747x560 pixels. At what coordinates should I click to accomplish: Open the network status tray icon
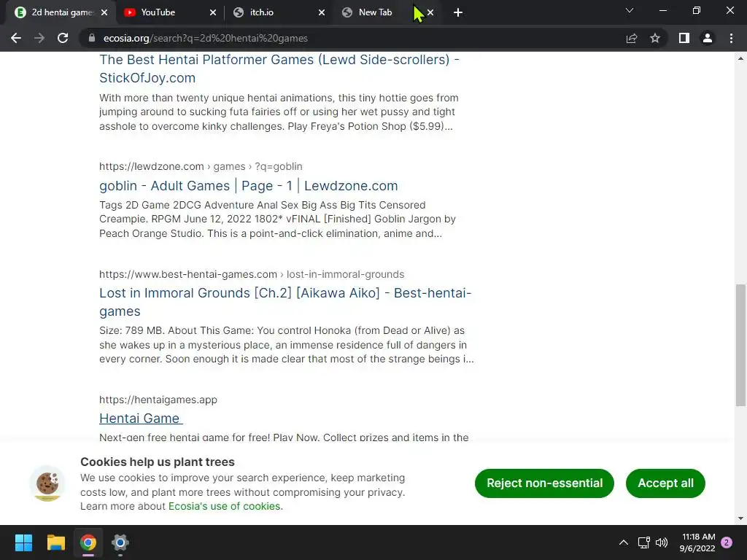(x=643, y=542)
